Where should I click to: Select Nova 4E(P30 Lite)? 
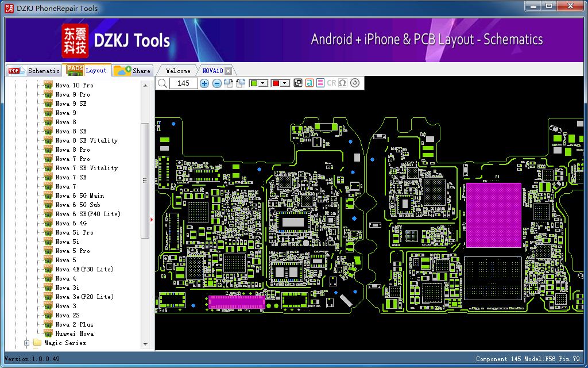pos(84,269)
